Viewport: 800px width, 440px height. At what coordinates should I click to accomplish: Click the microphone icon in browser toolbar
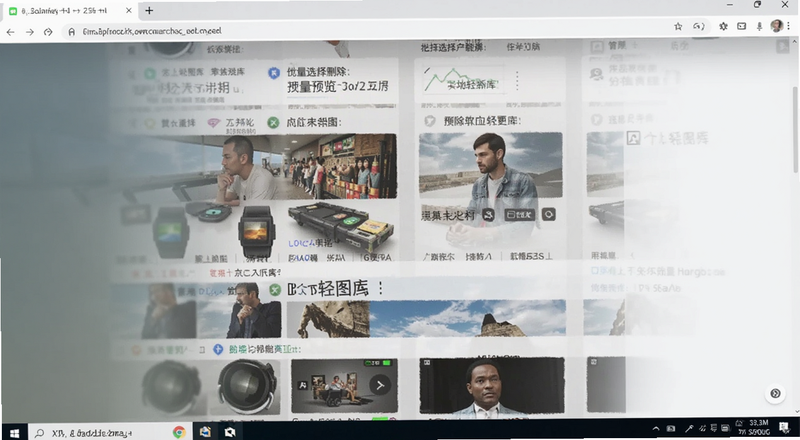[x=759, y=27]
